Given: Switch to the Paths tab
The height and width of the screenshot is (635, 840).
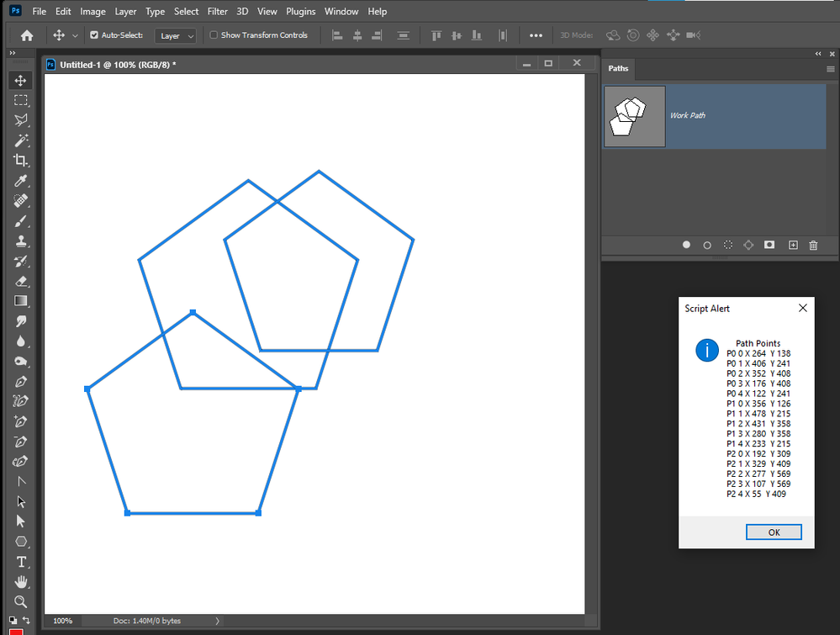Looking at the screenshot, I should 618,68.
